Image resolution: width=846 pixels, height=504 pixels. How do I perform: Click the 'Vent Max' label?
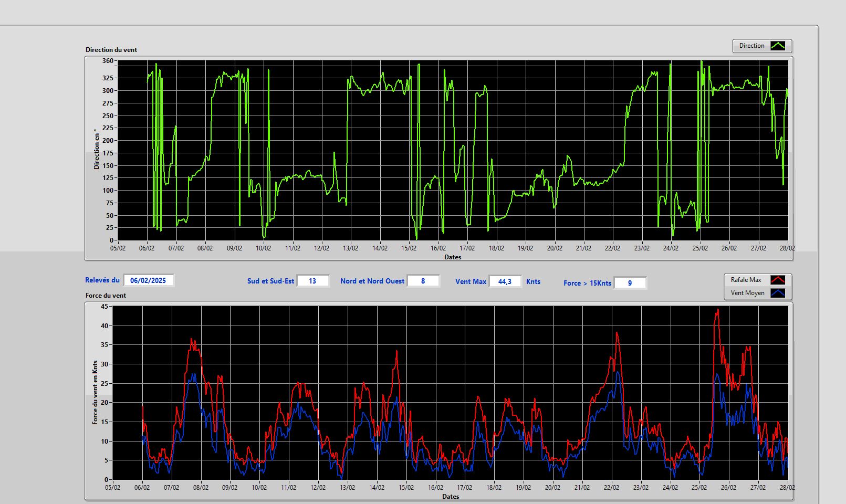pos(471,282)
